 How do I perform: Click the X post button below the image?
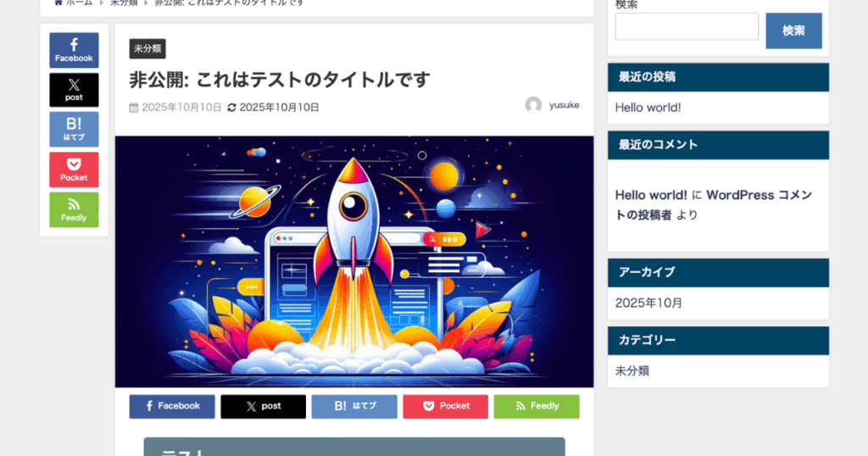click(263, 406)
